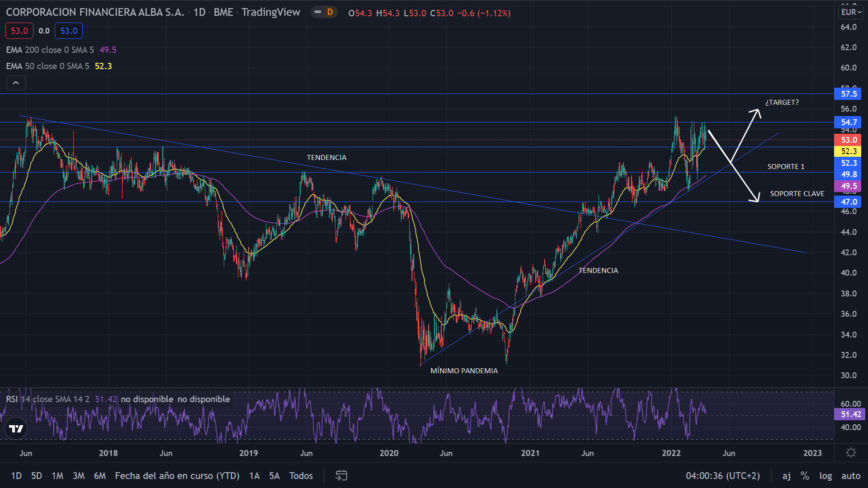The height and width of the screenshot is (488, 868).
Task: Collapse the indicator legend chevron
Action: point(16,83)
